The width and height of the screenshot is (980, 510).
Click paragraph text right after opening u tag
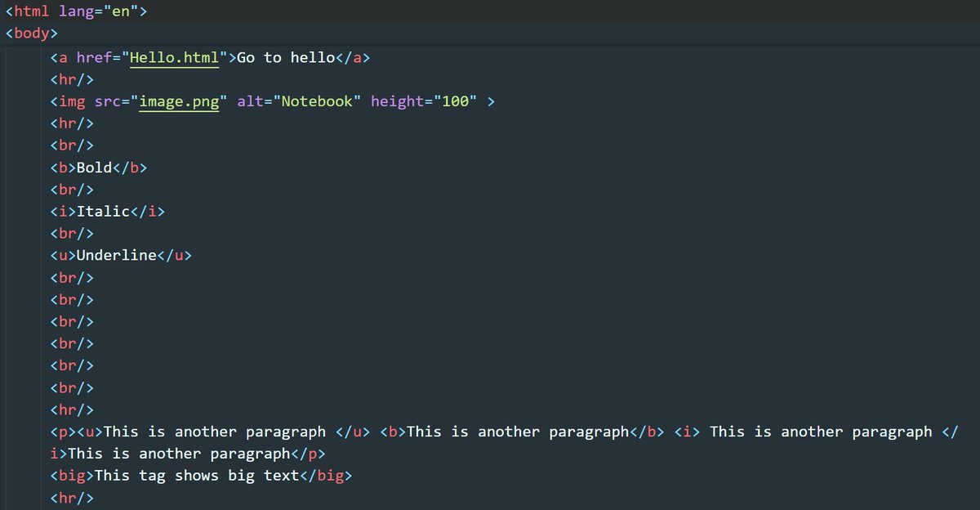click(x=214, y=432)
